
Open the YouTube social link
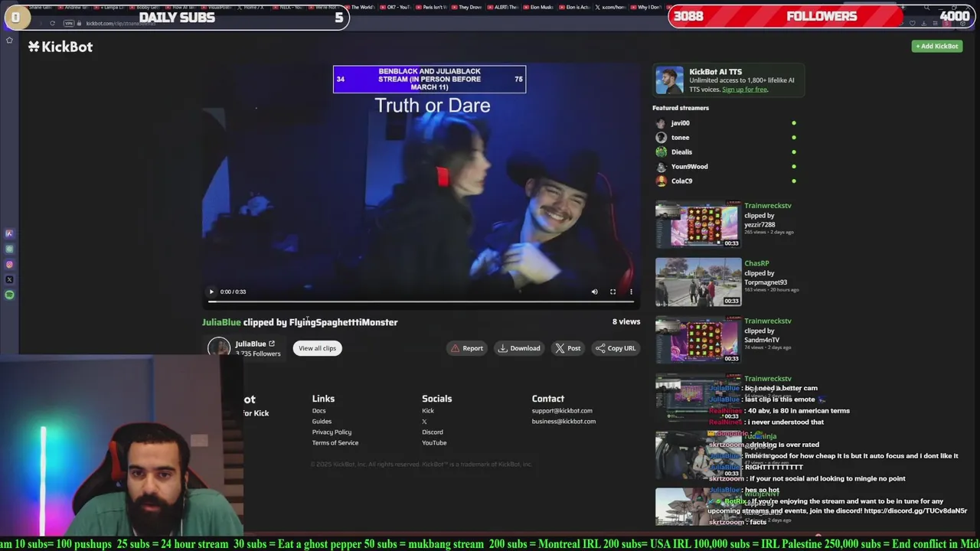(434, 443)
